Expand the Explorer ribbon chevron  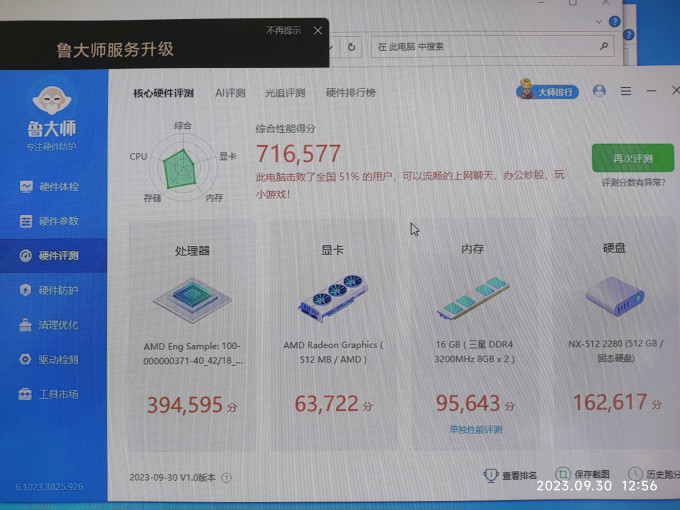click(x=599, y=22)
